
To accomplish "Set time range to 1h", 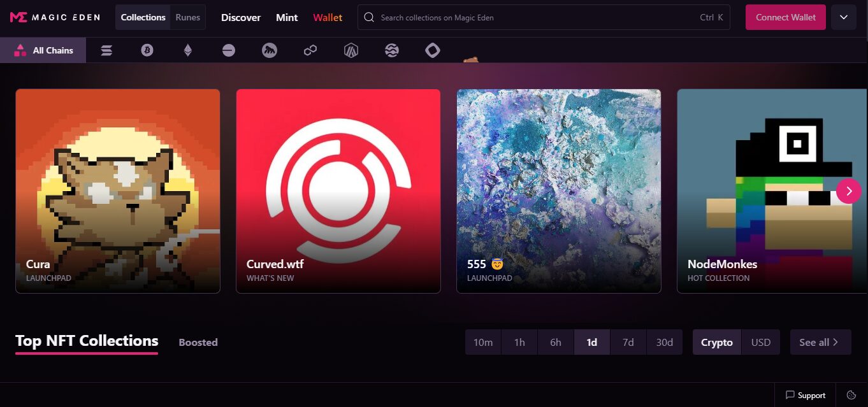I will coord(519,342).
